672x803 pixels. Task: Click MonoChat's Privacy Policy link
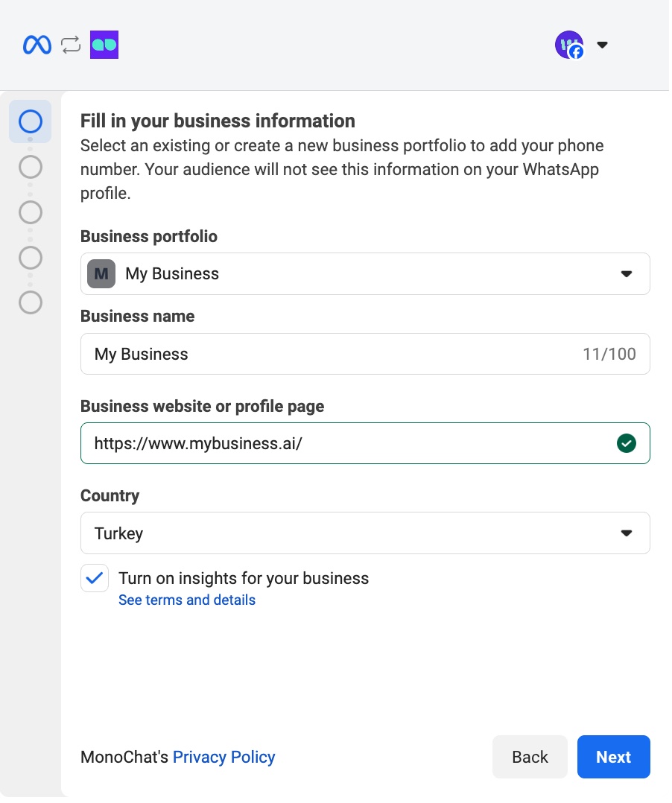224,757
